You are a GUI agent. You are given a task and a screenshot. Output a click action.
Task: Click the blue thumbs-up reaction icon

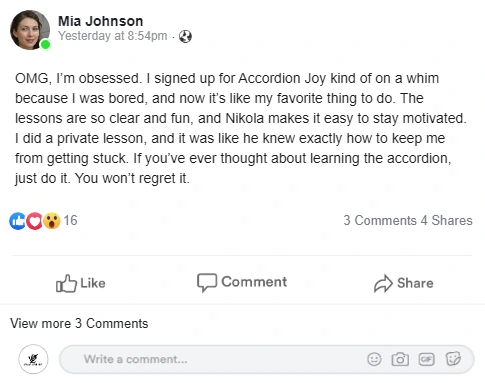[18, 221]
